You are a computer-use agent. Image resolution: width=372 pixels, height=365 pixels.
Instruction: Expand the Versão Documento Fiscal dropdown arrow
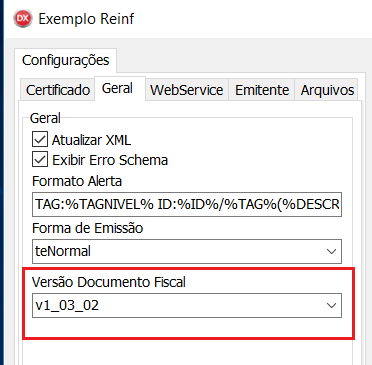click(331, 305)
